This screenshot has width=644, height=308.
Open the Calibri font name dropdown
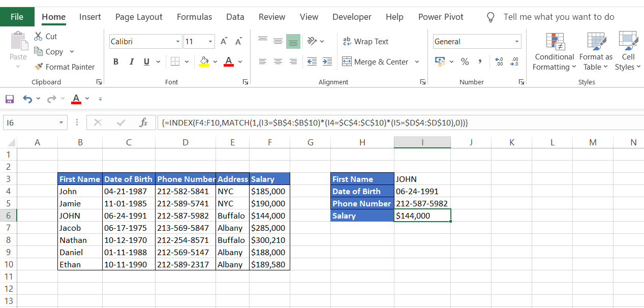178,42
